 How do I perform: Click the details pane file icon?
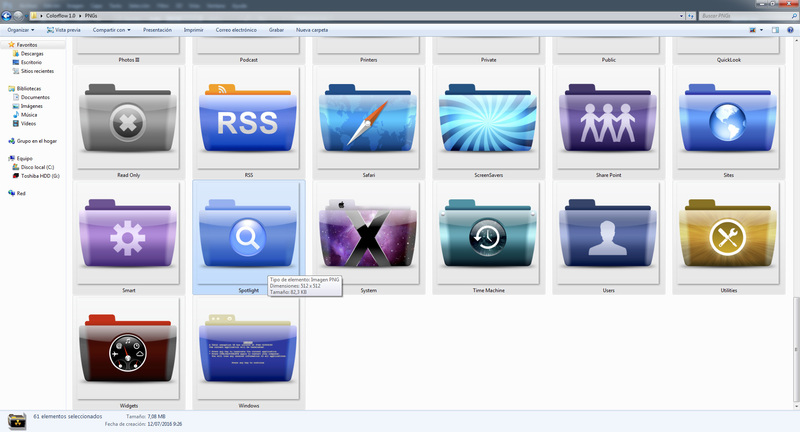tap(16, 421)
